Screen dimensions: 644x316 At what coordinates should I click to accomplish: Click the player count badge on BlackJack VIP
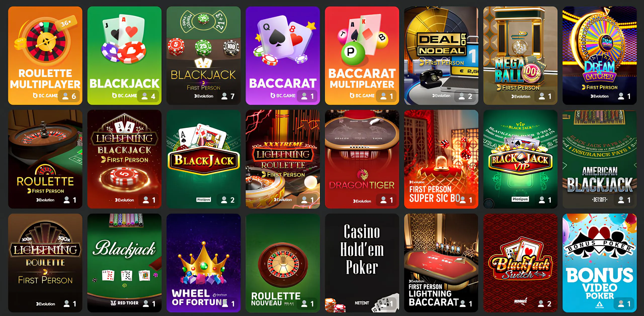[545, 200]
